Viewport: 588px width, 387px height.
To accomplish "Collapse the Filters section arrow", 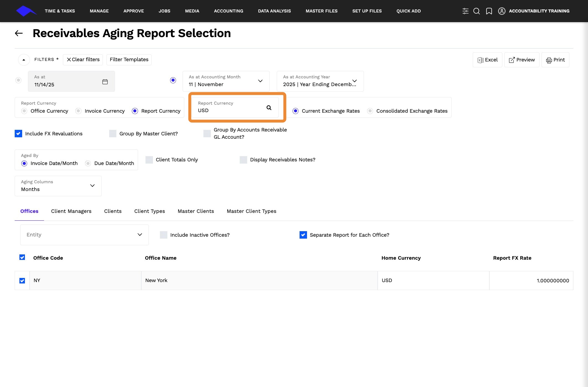I will pyautogui.click(x=24, y=60).
